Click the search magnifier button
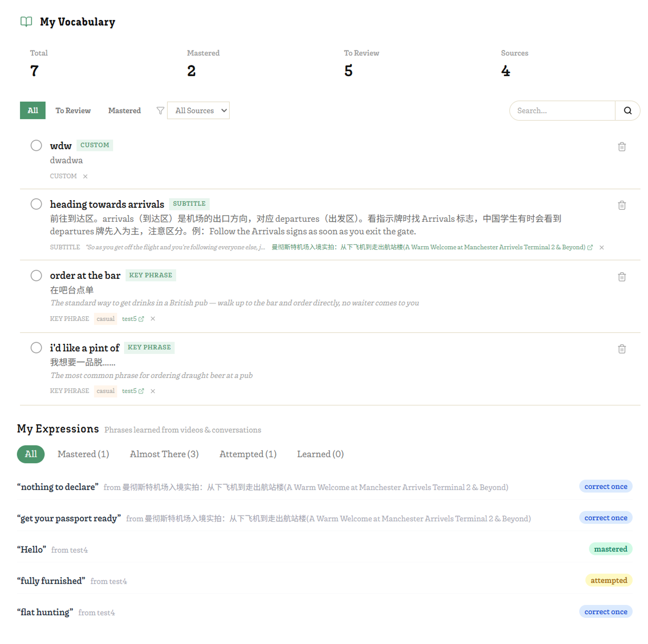The image size is (648, 644). (x=627, y=110)
